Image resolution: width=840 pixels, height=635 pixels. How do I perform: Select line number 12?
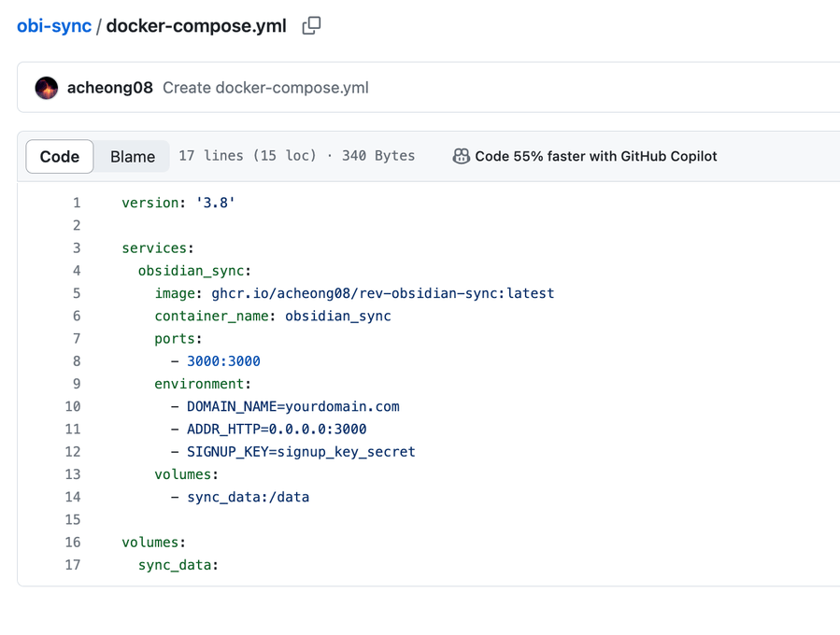pyautogui.click(x=73, y=452)
